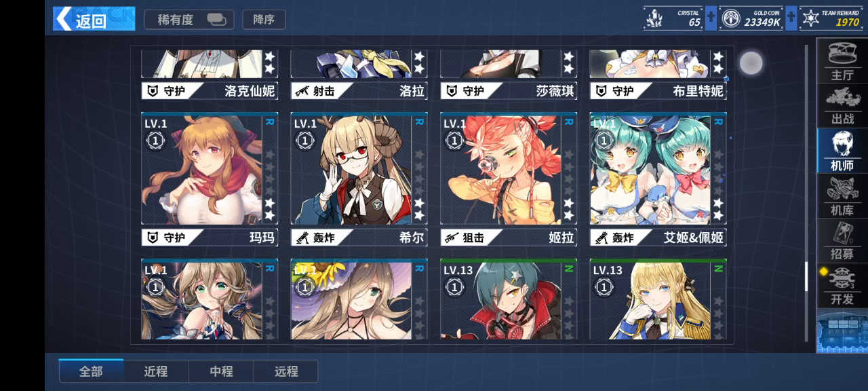Open the 主厅 main hall sidebar icon
Image resolution: width=868 pixels, height=391 pixels.
click(842, 61)
